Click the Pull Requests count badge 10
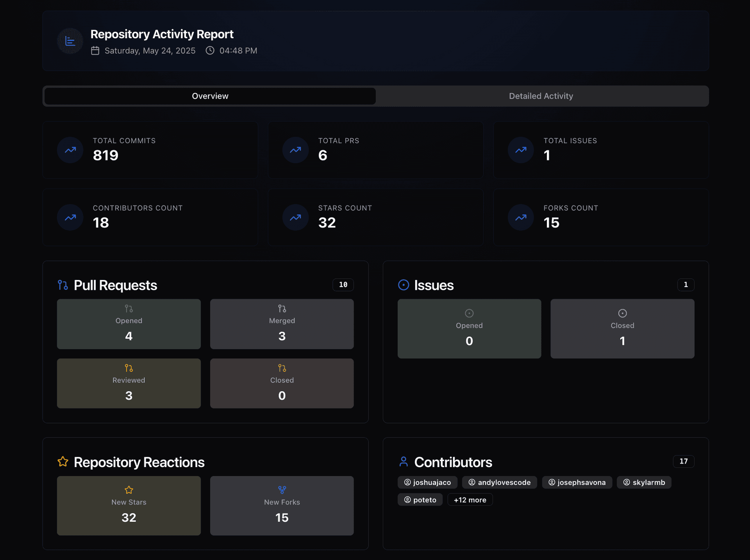This screenshot has width=750, height=560. point(343,285)
